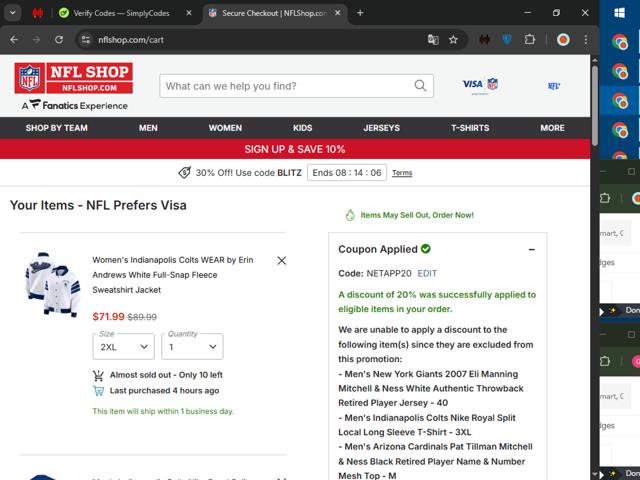This screenshot has width=640, height=480.
Task: Click the page's vertical scrollbar
Action: [x=595, y=104]
